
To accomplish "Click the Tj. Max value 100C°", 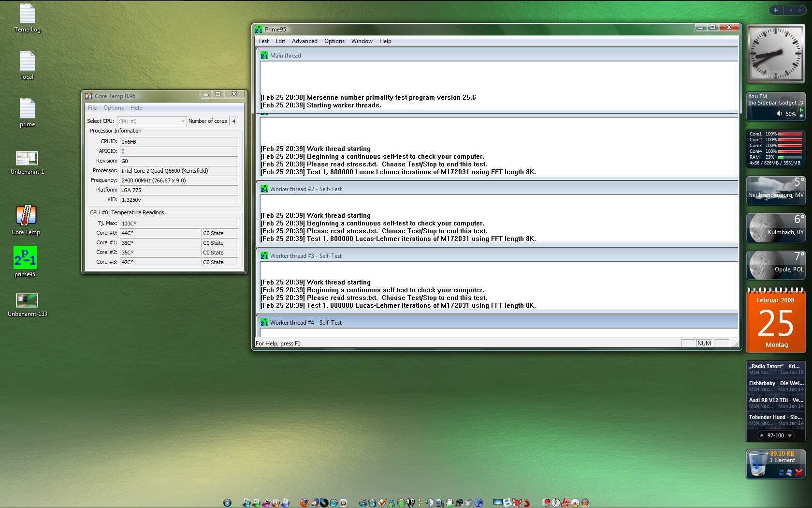I will coord(179,224).
